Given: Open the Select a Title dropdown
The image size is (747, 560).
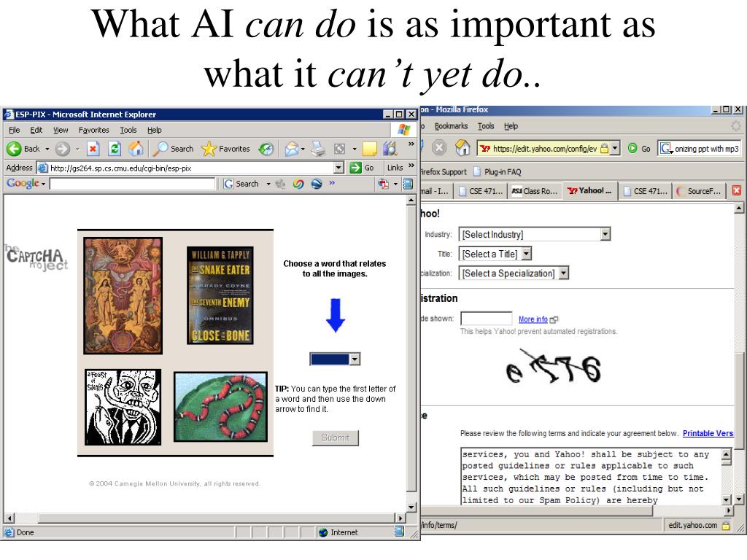Looking at the screenshot, I should (x=495, y=254).
